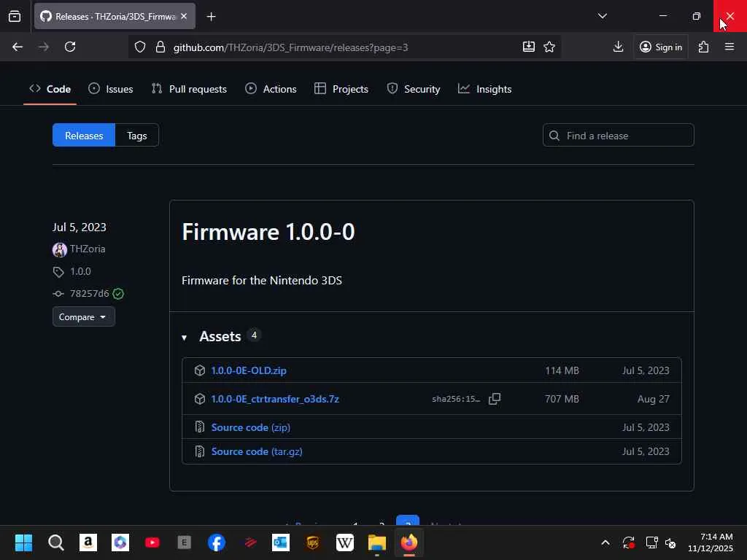Open the Security repository tab
Image resolution: width=747 pixels, height=560 pixels.
coord(414,89)
